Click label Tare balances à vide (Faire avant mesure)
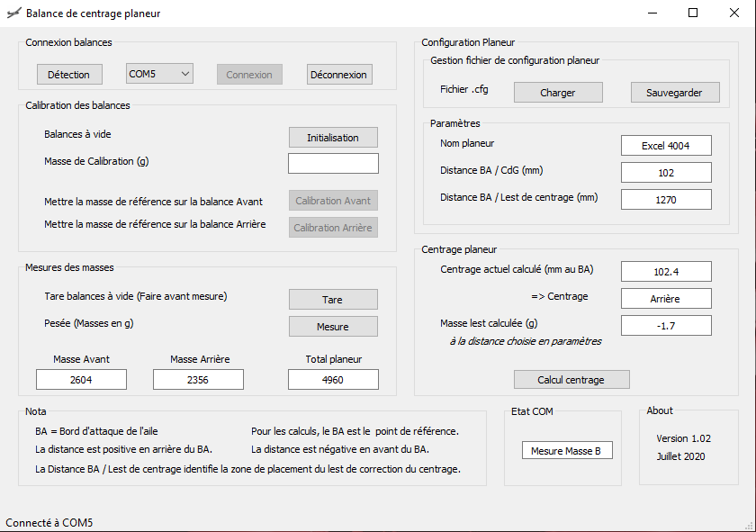The image size is (756, 532). point(136,296)
